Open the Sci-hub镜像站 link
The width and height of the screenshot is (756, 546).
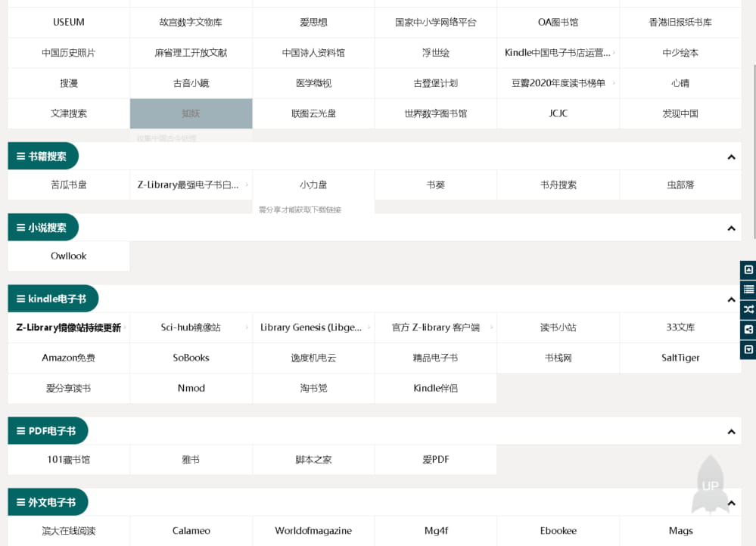(x=191, y=327)
